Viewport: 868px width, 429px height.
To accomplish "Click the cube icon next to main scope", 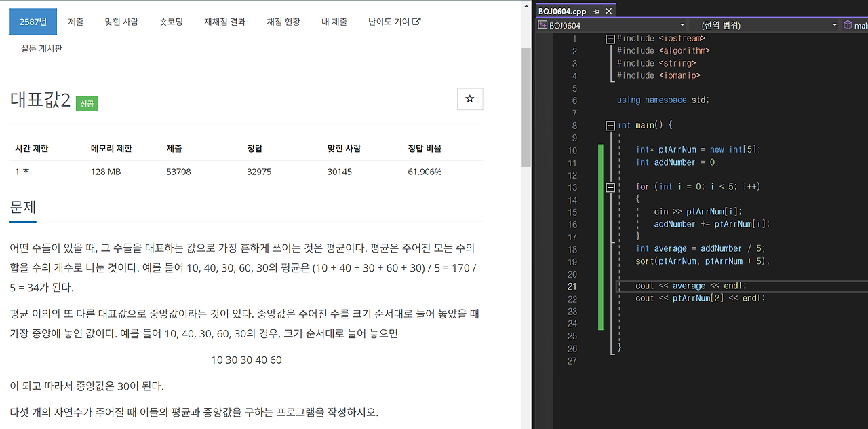I will pos(847,25).
